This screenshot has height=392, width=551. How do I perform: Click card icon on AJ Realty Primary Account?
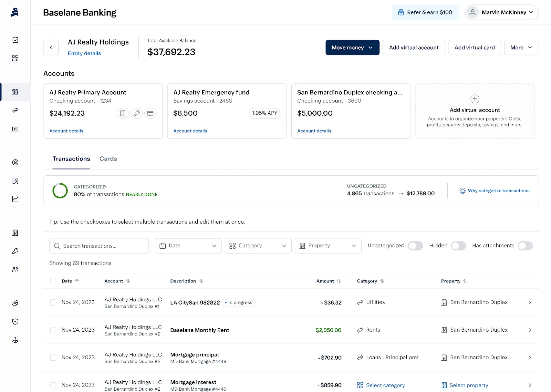coord(150,113)
